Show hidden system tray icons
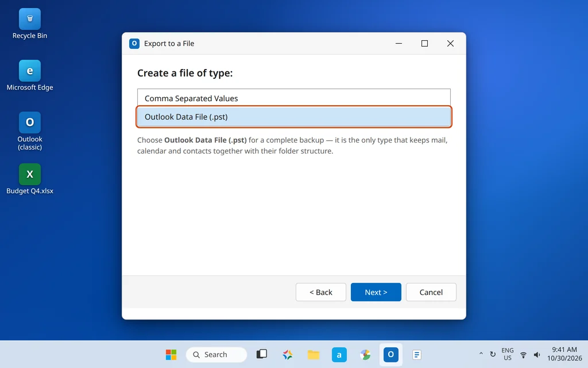The width and height of the screenshot is (588, 368). 481,354
